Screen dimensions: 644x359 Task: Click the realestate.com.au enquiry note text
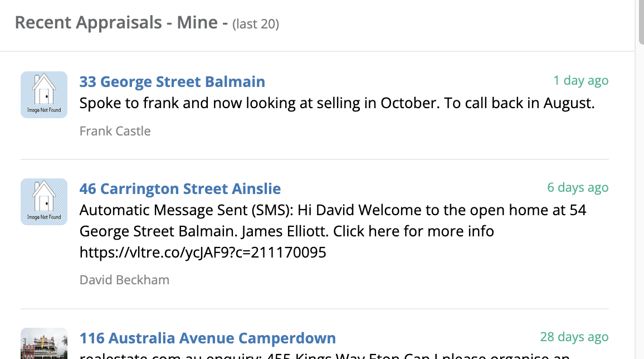pyautogui.click(x=324, y=355)
